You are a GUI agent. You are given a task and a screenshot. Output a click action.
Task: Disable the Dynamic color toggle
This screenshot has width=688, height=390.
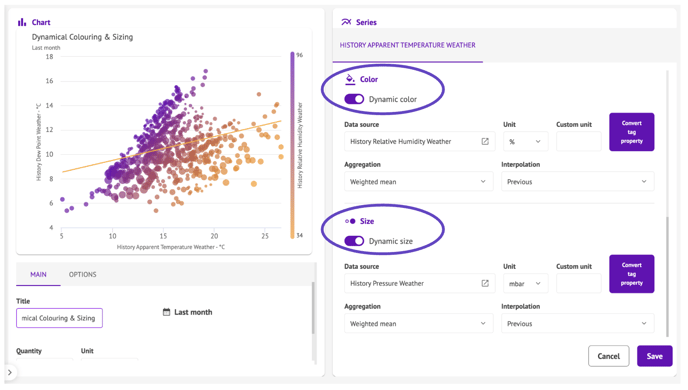pyautogui.click(x=354, y=99)
